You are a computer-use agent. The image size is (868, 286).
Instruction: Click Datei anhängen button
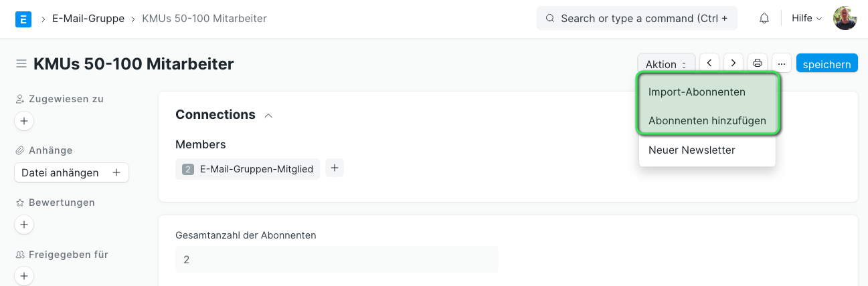pyautogui.click(x=72, y=172)
